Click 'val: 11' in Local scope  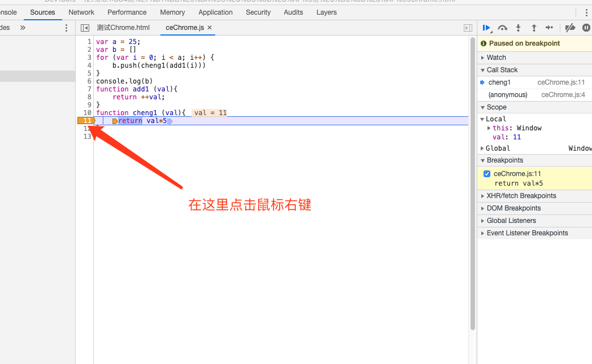click(507, 137)
